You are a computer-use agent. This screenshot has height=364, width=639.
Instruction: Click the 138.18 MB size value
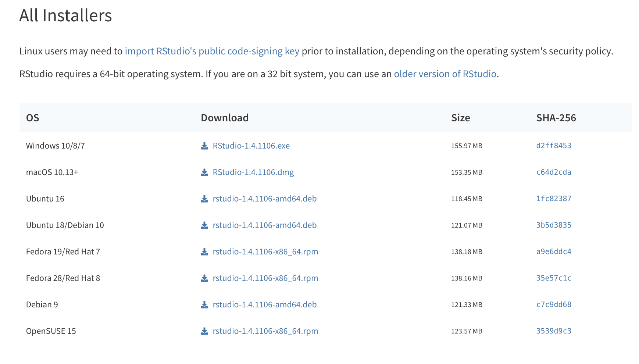[467, 252]
